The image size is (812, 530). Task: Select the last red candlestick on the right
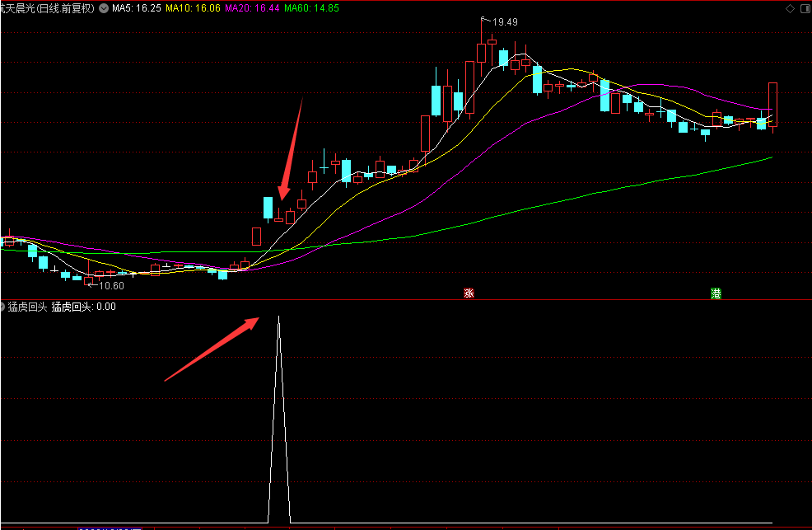point(772,105)
